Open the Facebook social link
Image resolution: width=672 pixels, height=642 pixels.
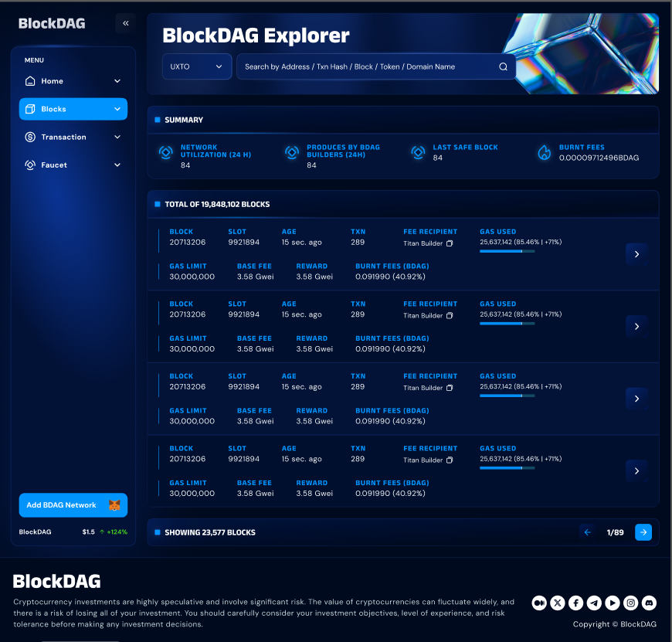[x=576, y=603]
